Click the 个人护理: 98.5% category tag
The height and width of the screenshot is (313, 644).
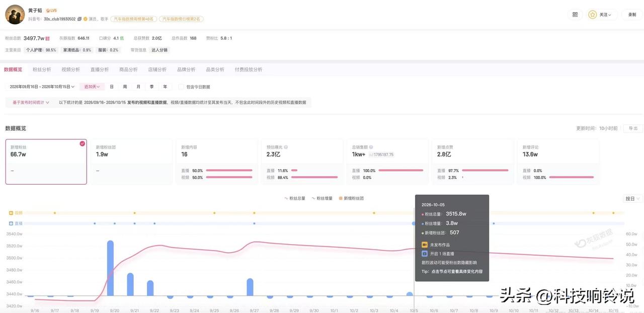click(41, 50)
